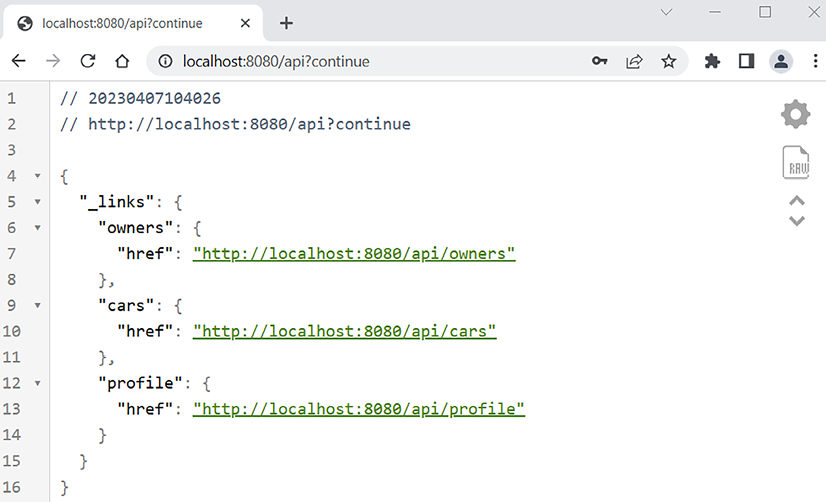Bookmark this page with the star
The width and height of the screenshot is (826, 502).
click(x=668, y=61)
